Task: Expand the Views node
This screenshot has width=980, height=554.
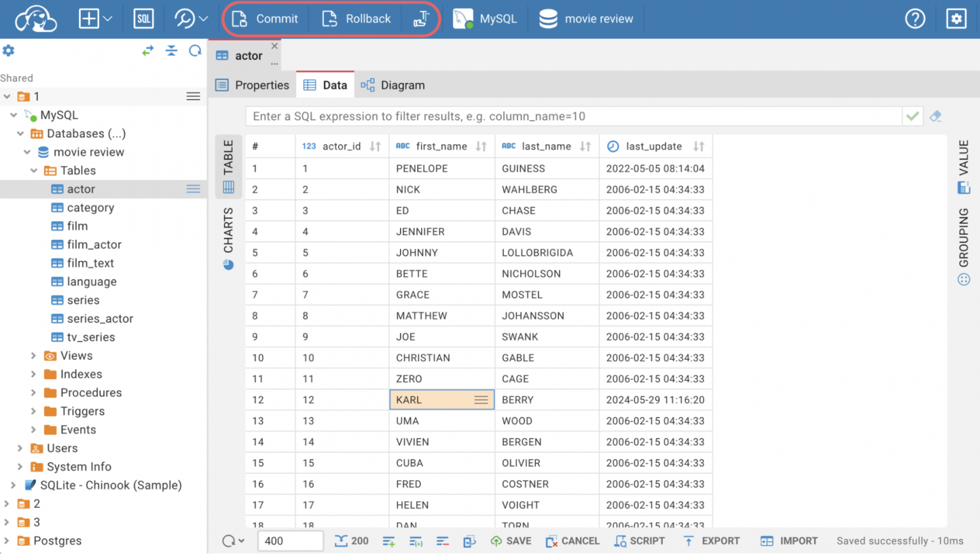Action: [34, 356]
